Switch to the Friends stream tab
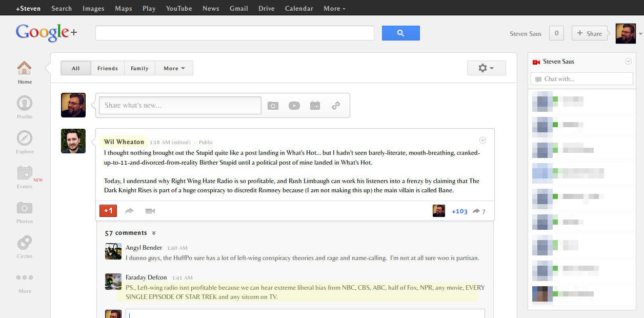644x318 pixels. (x=108, y=68)
